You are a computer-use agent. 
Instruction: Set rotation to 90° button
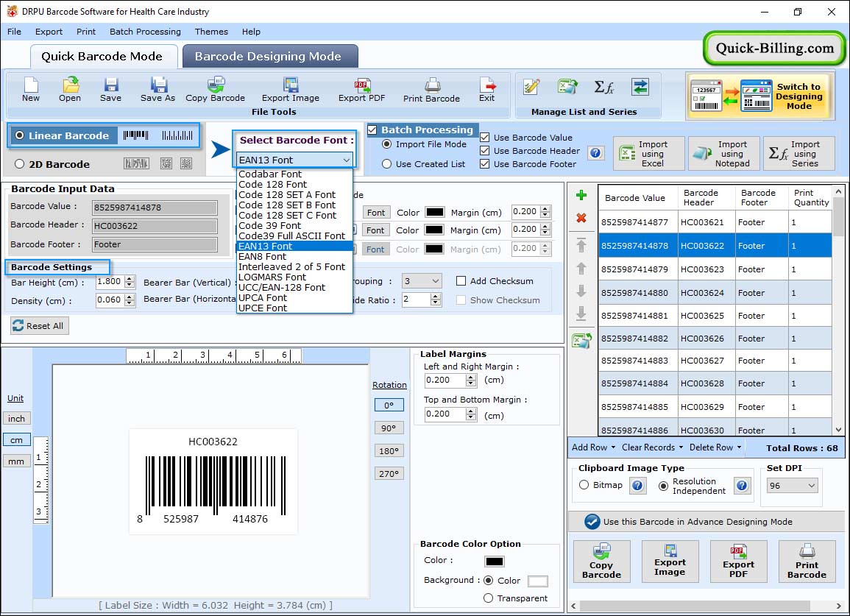[389, 428]
